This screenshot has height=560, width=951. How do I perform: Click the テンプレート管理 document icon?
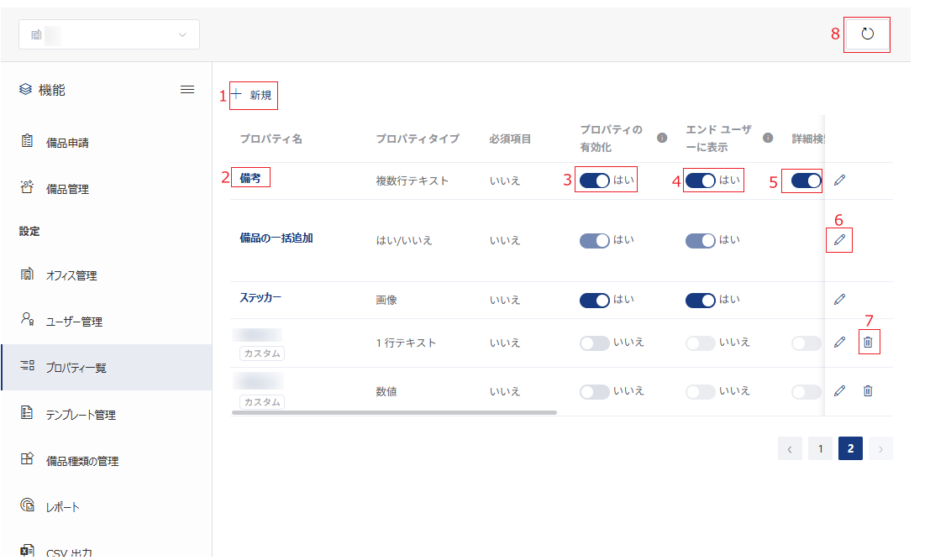[27, 412]
